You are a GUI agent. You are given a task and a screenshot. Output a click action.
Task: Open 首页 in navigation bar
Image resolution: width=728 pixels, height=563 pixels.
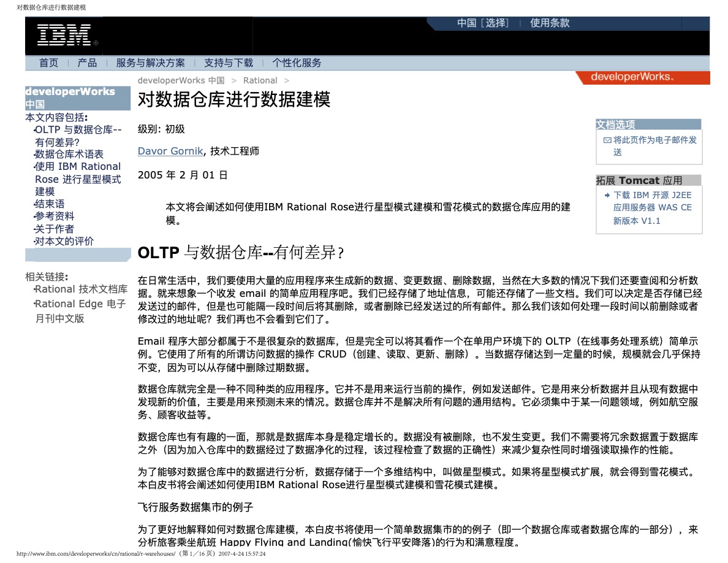48,63
